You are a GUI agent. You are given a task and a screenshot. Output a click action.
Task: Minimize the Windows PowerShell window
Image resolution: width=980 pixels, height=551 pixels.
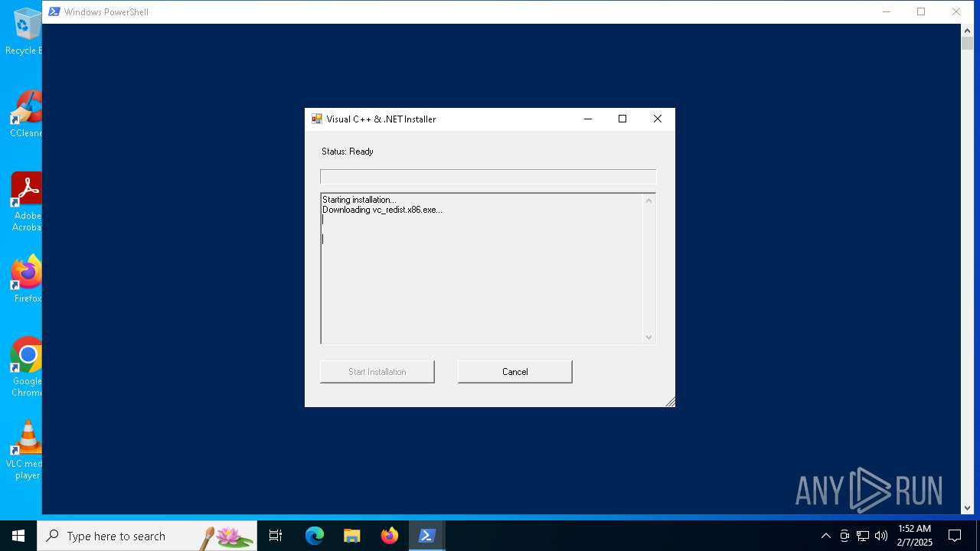click(887, 11)
